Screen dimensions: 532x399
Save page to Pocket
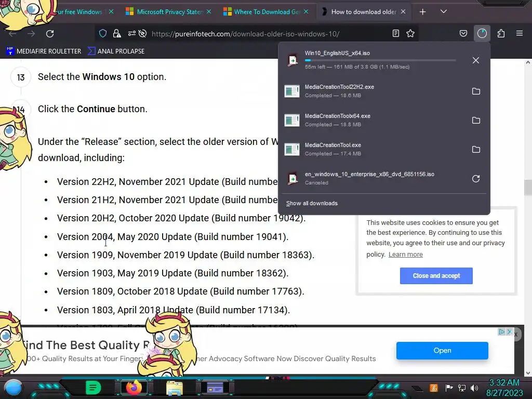click(463, 33)
